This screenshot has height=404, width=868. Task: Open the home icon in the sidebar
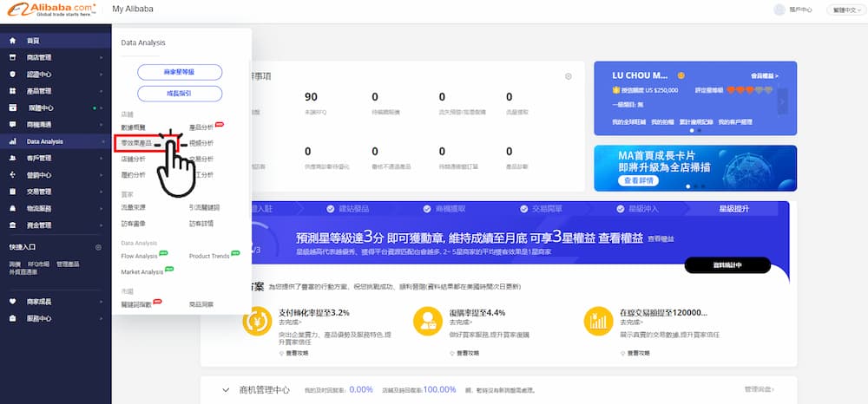click(x=13, y=41)
